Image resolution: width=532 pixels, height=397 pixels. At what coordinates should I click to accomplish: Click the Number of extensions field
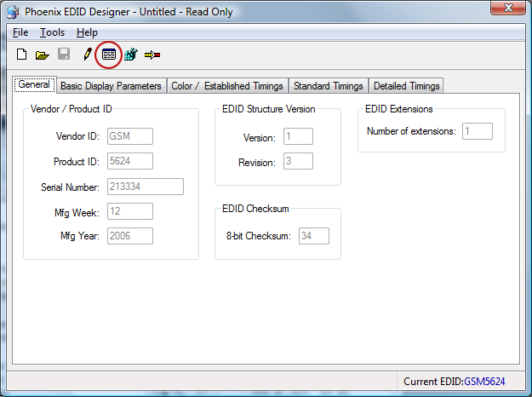[477, 131]
